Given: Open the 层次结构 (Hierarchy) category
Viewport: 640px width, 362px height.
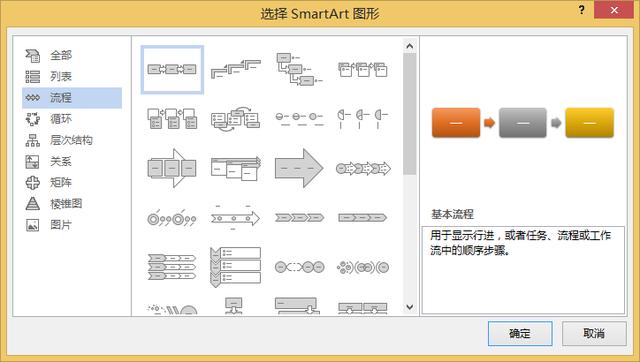Looking at the screenshot, I should [72, 140].
